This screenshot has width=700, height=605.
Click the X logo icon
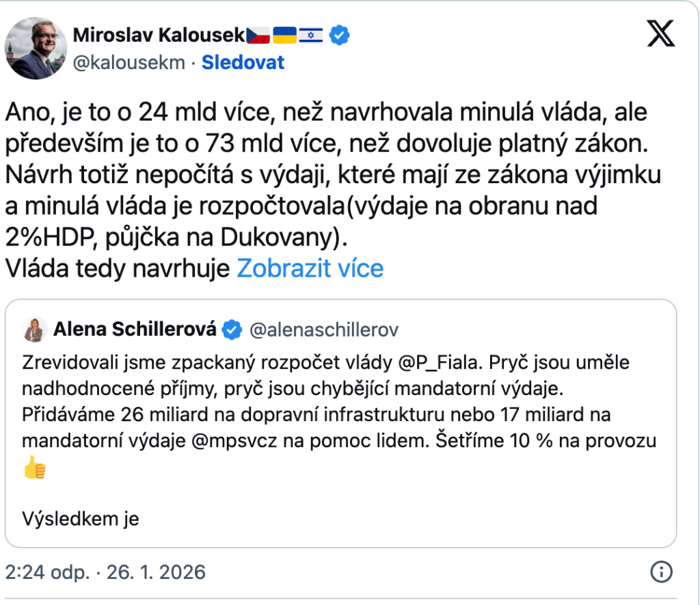660,33
